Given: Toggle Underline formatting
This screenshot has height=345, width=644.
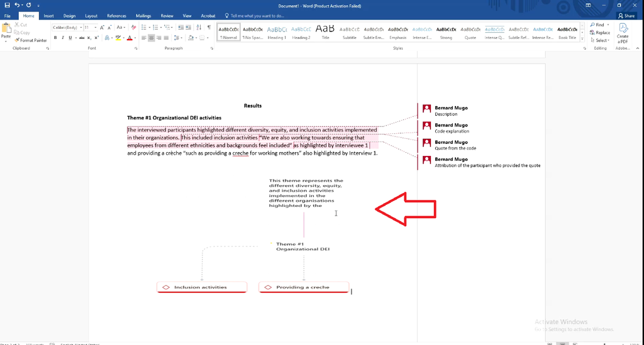Looking at the screenshot, I should click(70, 38).
